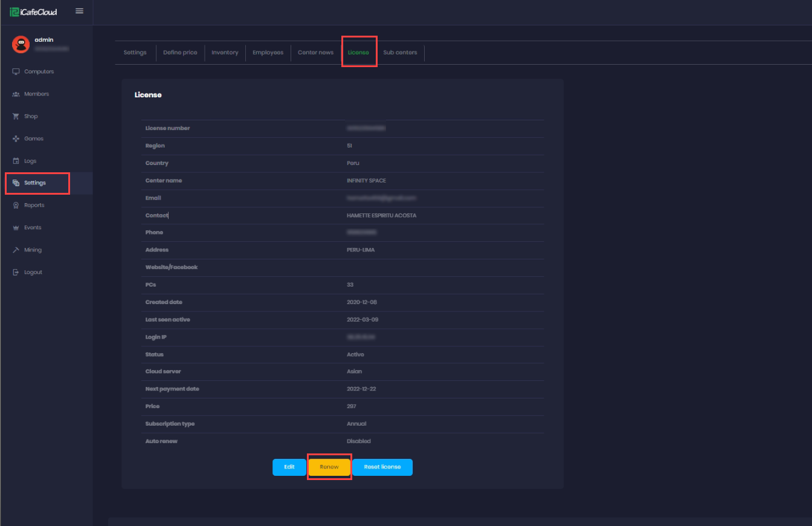Viewport: 812px width, 526px height.
Task: Click the iCafeCloud logo
Action: [34, 11]
